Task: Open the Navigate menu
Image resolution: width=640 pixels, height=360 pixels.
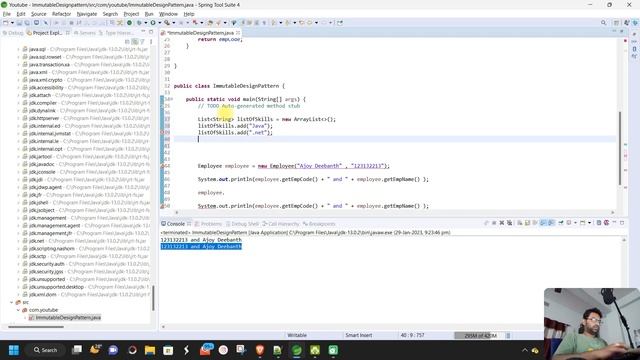Action: [x=87, y=14]
